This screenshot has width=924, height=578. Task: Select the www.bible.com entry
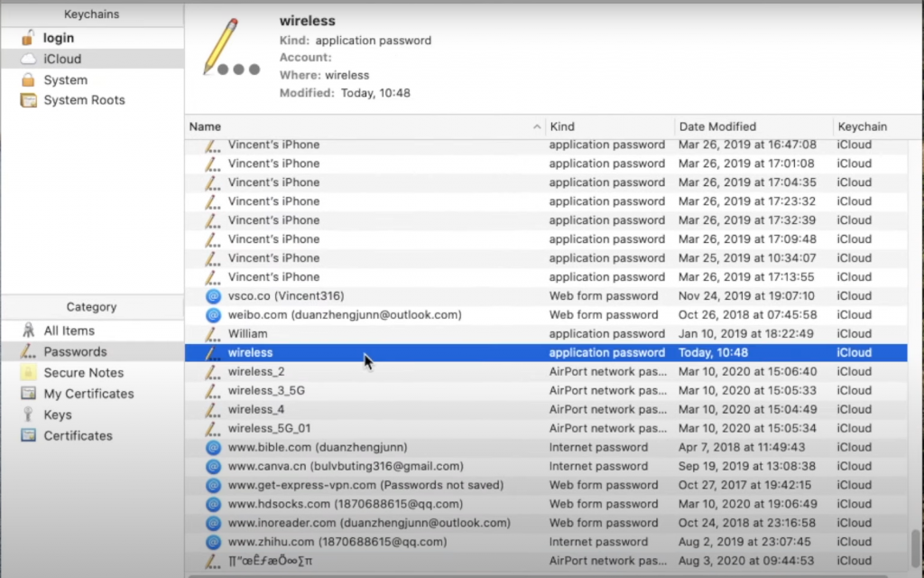pos(546,447)
